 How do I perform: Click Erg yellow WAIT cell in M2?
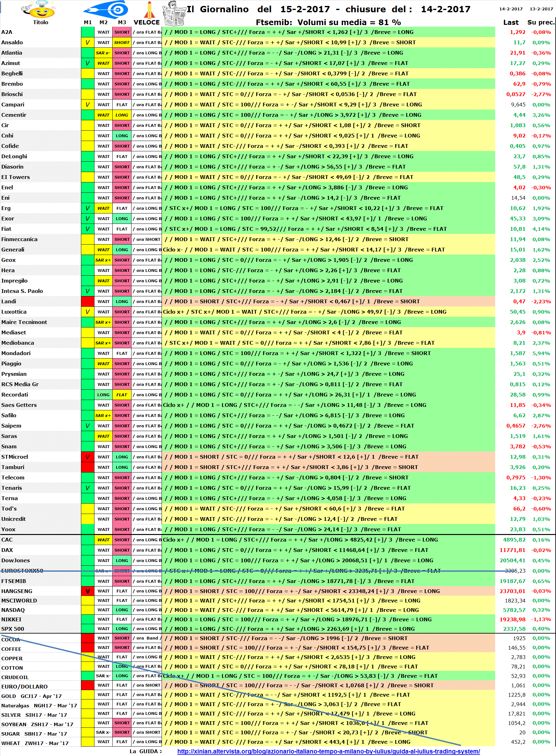(103, 208)
